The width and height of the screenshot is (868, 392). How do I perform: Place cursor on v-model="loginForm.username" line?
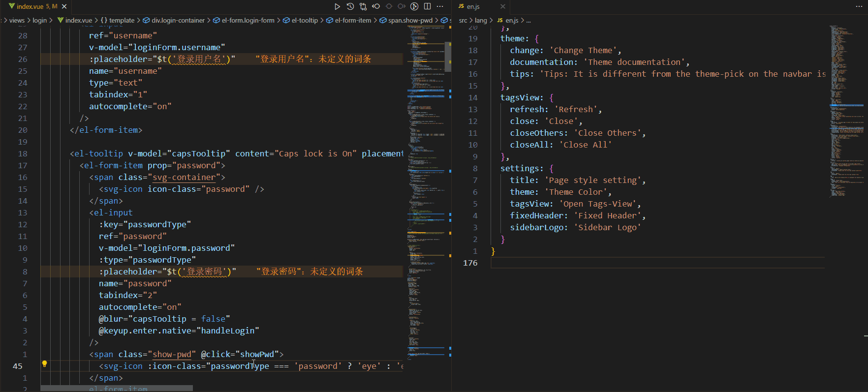(157, 47)
